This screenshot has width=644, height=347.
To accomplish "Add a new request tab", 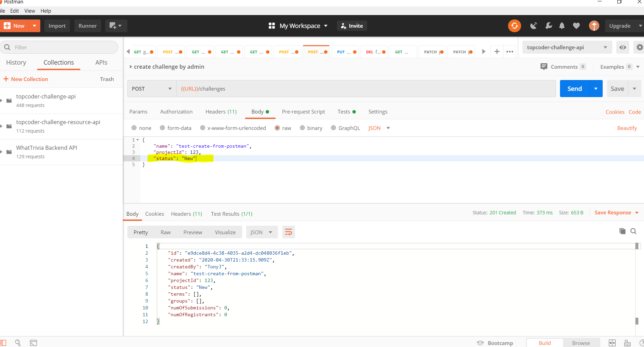I will tap(497, 52).
